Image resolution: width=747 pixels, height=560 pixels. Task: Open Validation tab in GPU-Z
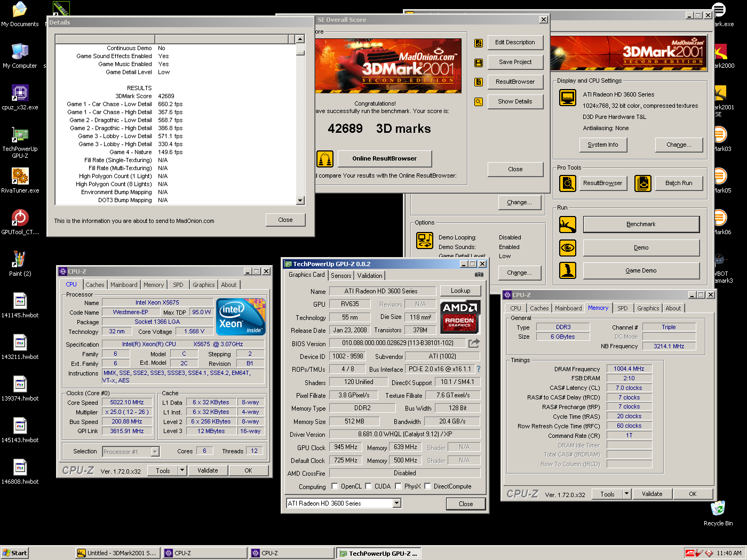coord(370,276)
